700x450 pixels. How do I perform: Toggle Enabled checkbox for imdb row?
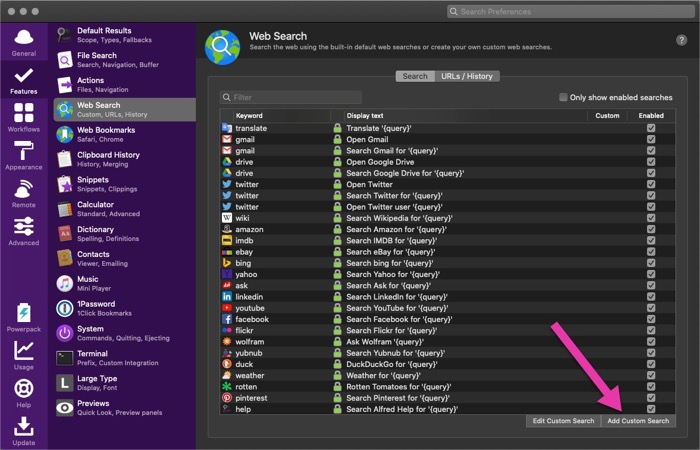651,240
